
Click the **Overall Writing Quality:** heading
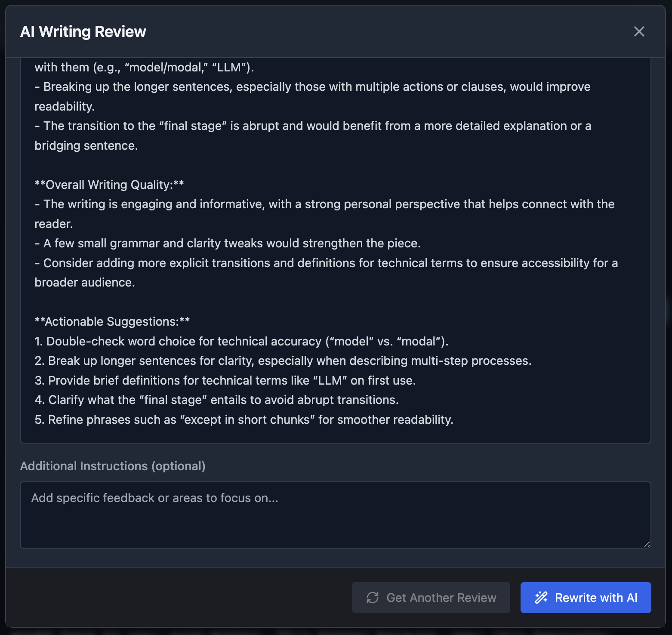pyautogui.click(x=109, y=185)
